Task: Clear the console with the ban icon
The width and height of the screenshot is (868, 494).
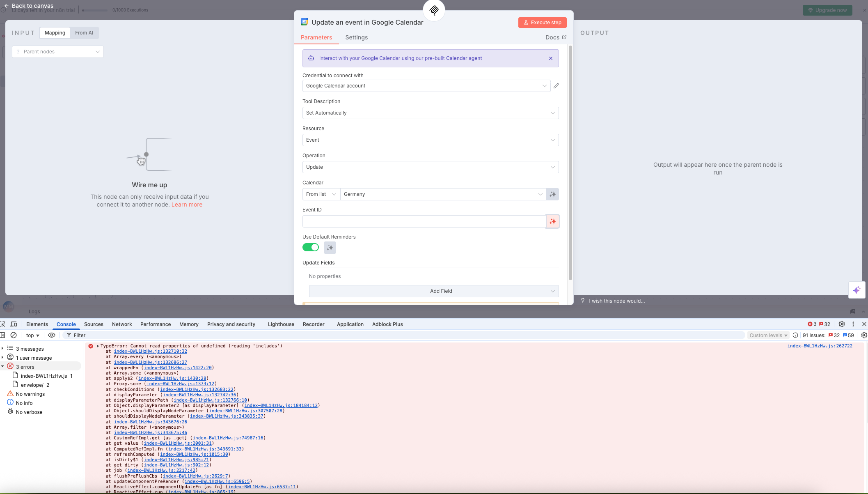Action: pyautogui.click(x=14, y=335)
